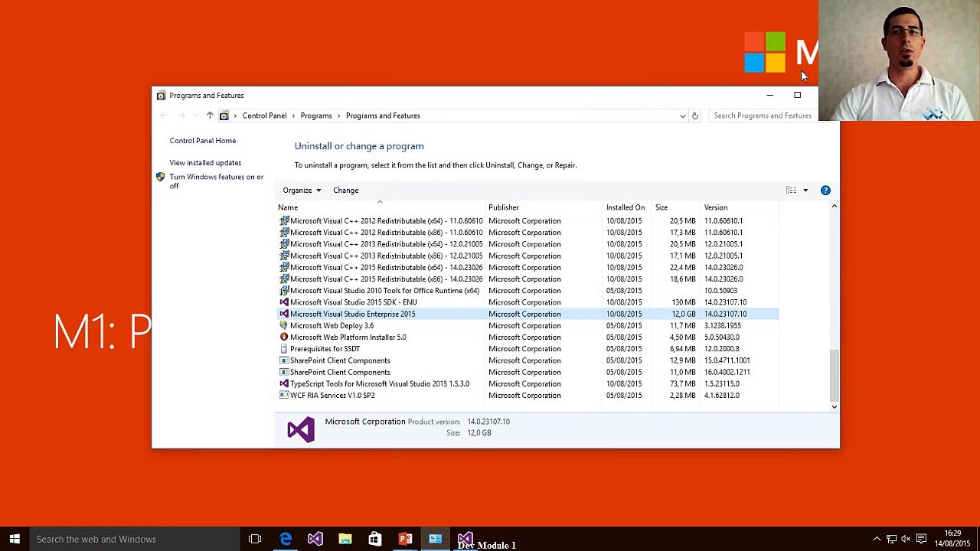The width and height of the screenshot is (980, 551).
Task: Click the Visual Studio 2015 SDK - ENU icon
Action: (284, 302)
